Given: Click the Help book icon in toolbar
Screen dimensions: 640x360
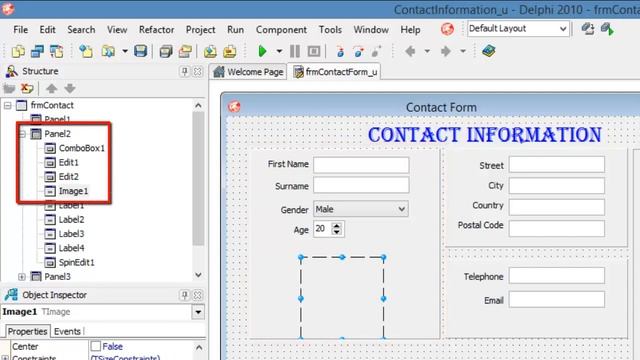Looking at the screenshot, I should (488, 51).
